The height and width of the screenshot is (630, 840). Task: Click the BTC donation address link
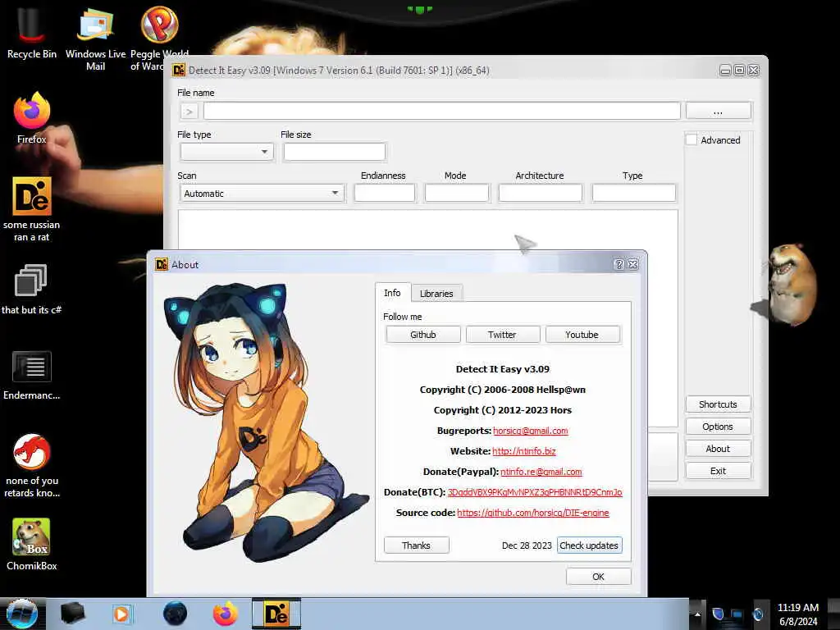click(x=535, y=492)
